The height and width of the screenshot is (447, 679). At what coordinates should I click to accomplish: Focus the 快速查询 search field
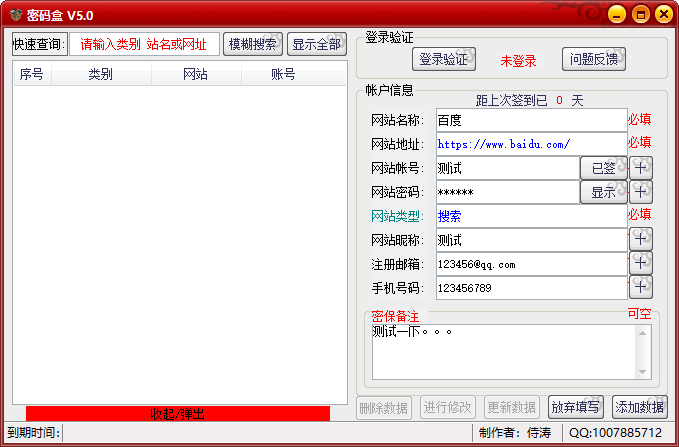pyautogui.click(x=144, y=44)
